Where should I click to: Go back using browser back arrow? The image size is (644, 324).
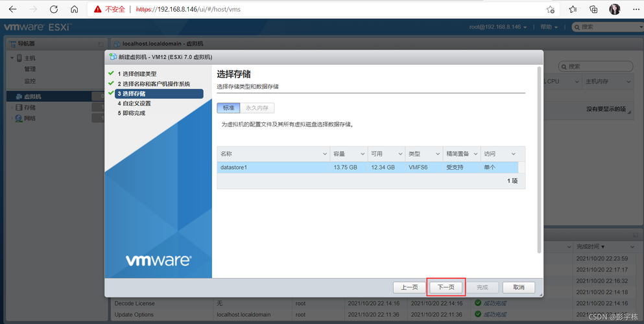click(13, 10)
